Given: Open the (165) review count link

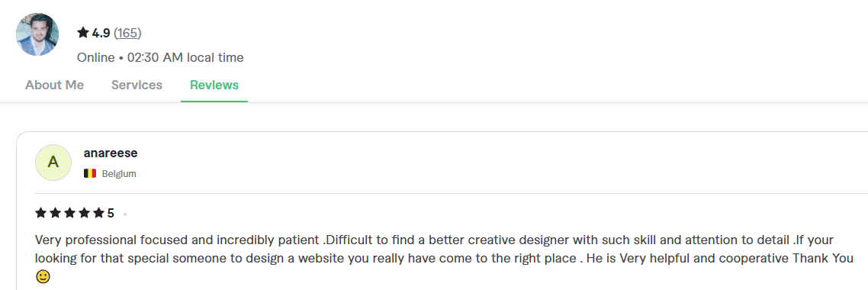Looking at the screenshot, I should pos(127,34).
